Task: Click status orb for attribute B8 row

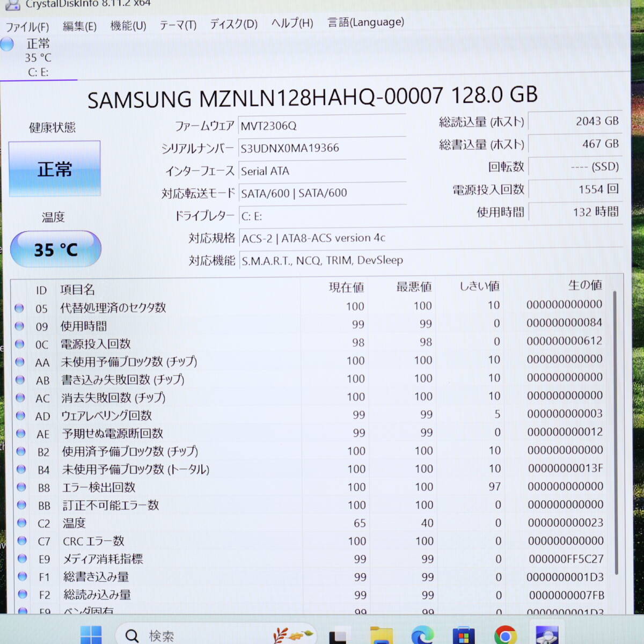Action: coord(21,487)
